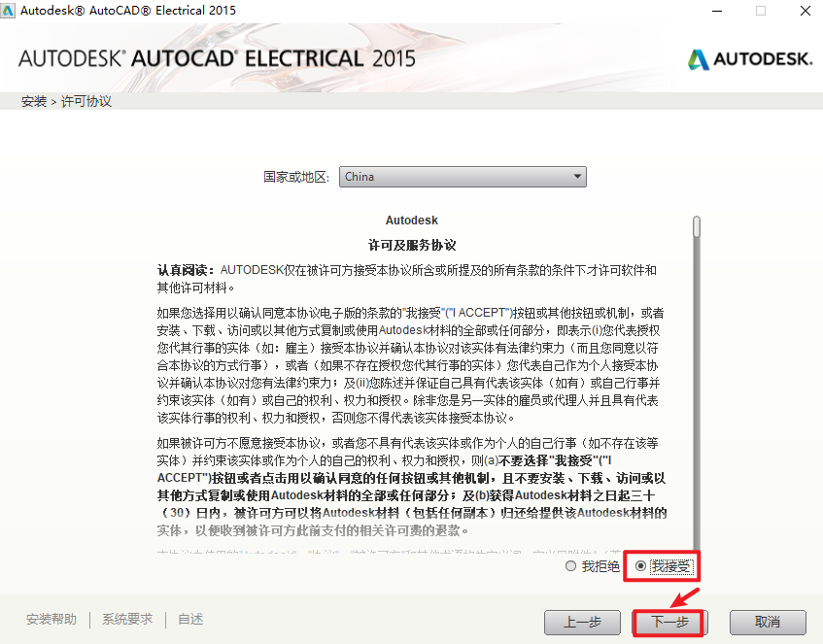The width and height of the screenshot is (823, 644).
Task: Click the license agreement scrollbar thumb
Action: point(697,226)
